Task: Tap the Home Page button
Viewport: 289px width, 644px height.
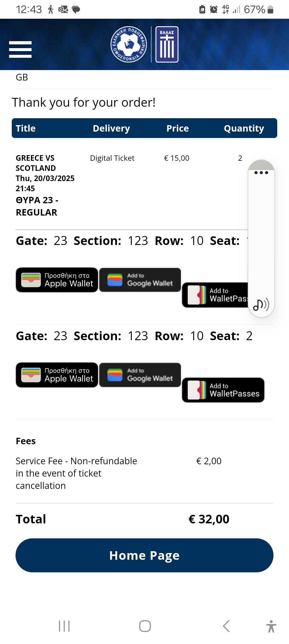Action: [144, 555]
